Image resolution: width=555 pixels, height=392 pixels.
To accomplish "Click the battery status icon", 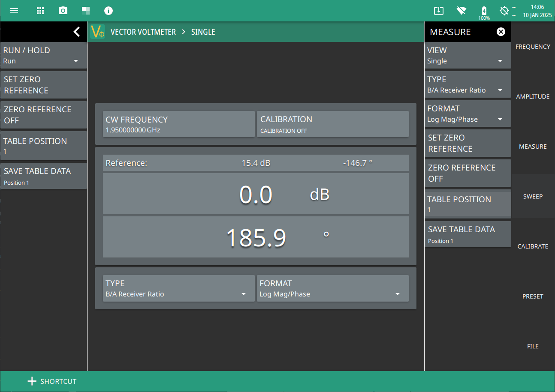I will [x=484, y=11].
